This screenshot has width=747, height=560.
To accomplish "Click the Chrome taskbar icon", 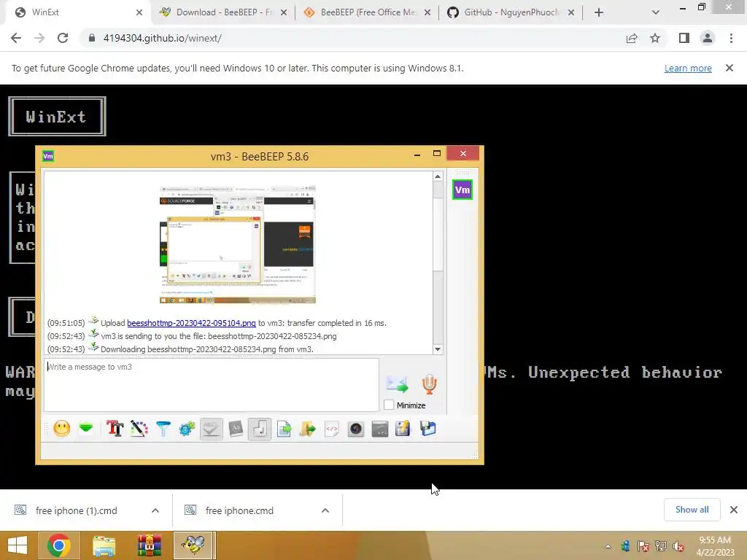I will click(x=59, y=545).
